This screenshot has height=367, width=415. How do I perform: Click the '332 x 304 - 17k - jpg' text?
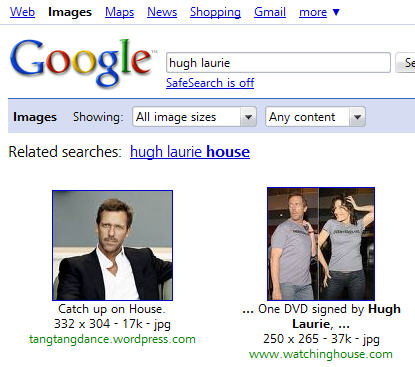[112, 324]
